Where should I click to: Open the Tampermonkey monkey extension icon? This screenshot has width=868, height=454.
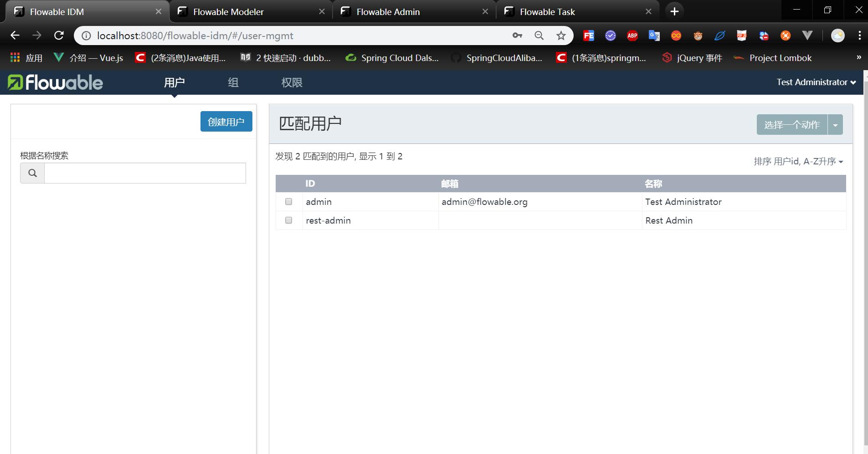click(x=698, y=36)
